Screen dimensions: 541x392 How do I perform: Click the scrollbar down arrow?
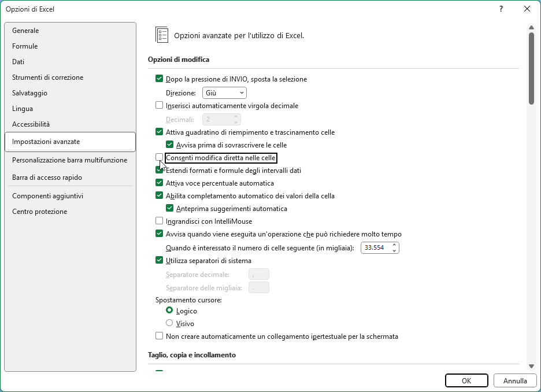pos(531,366)
